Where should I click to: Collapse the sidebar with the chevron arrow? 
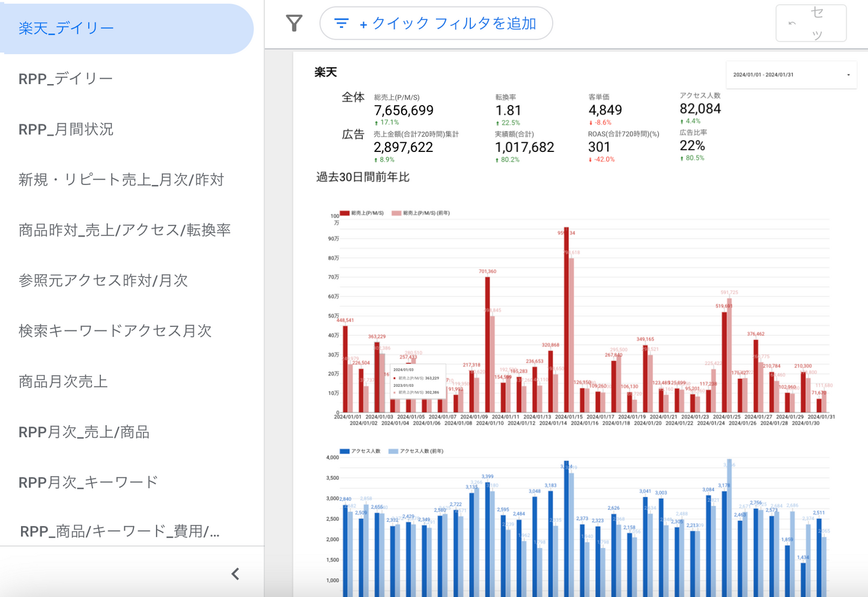(235, 574)
